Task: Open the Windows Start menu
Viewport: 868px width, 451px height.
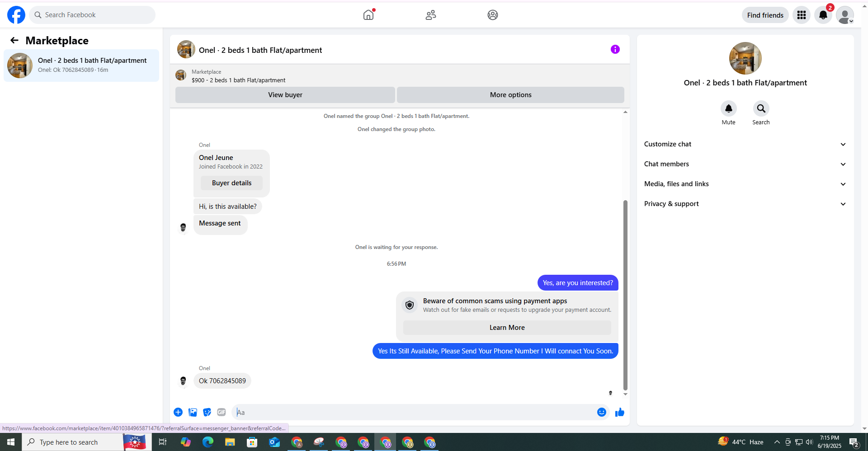Action: click(11, 442)
